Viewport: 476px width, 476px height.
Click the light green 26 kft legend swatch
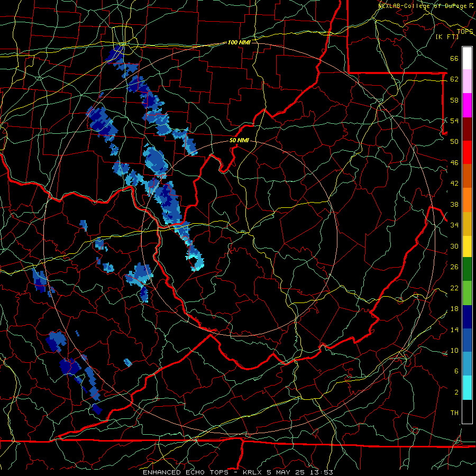[467, 293]
